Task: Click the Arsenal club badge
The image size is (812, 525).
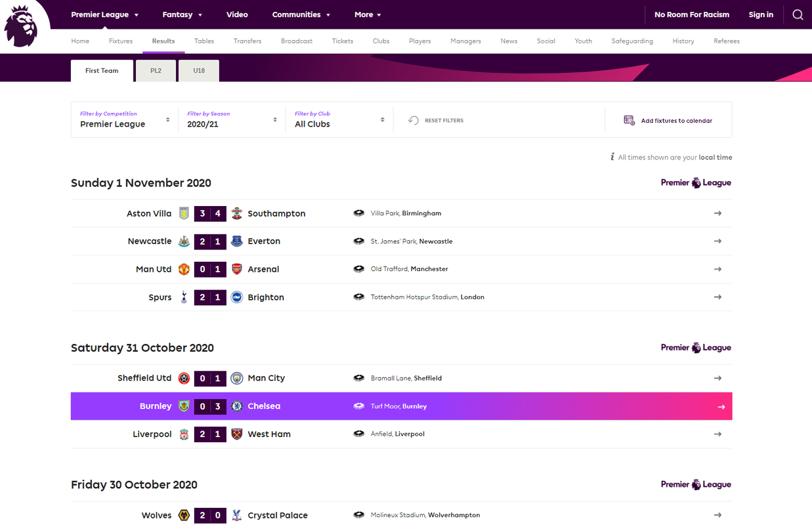Action: [x=237, y=269]
